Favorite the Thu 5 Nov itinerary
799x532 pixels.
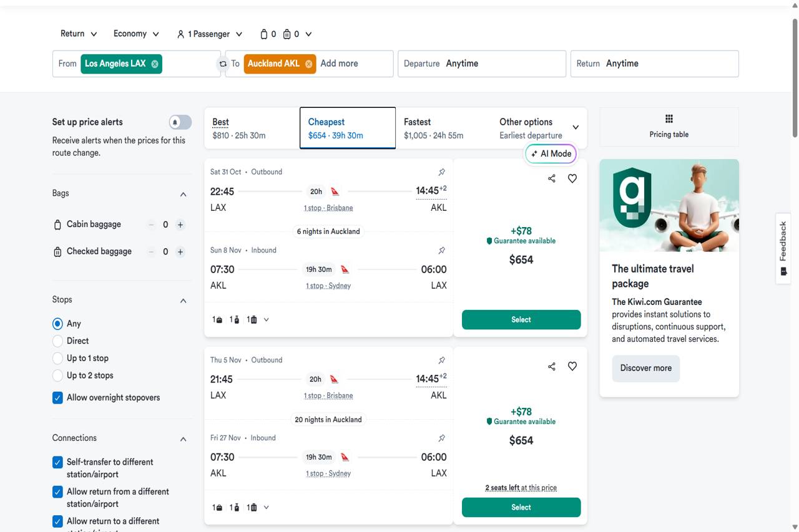(x=572, y=366)
